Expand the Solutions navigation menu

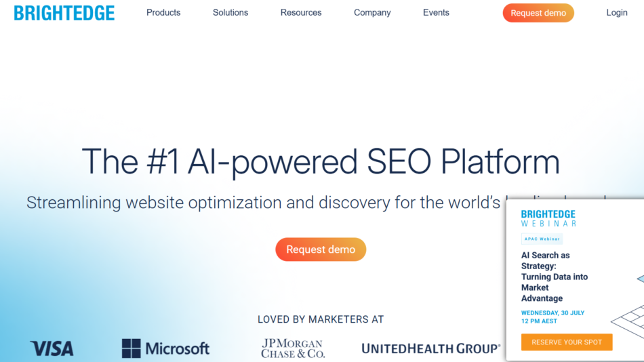point(230,13)
